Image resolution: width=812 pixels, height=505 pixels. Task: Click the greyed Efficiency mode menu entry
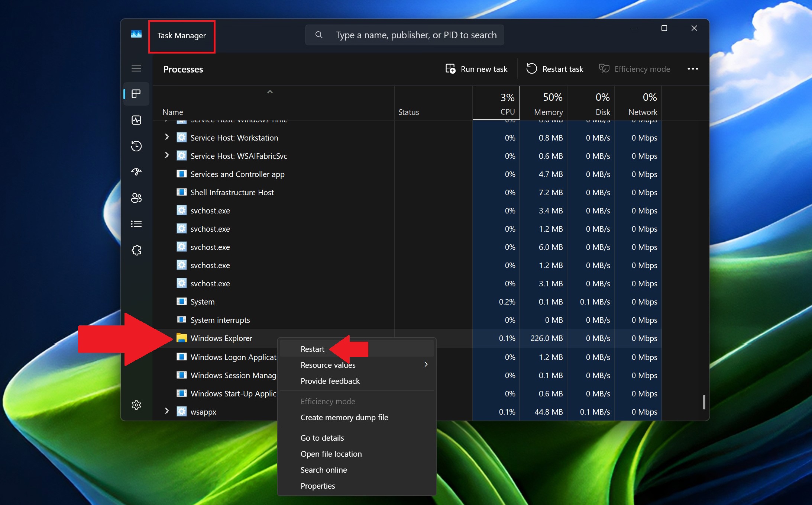[x=357, y=401]
